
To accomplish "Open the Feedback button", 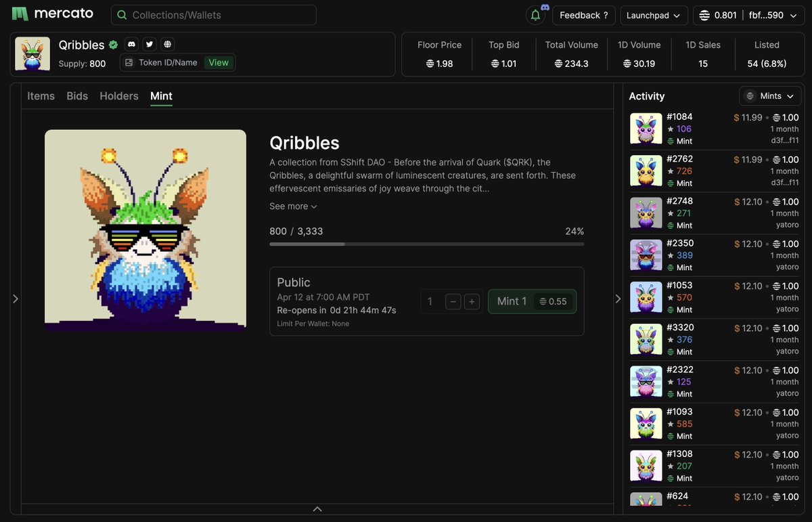I will pyautogui.click(x=583, y=15).
